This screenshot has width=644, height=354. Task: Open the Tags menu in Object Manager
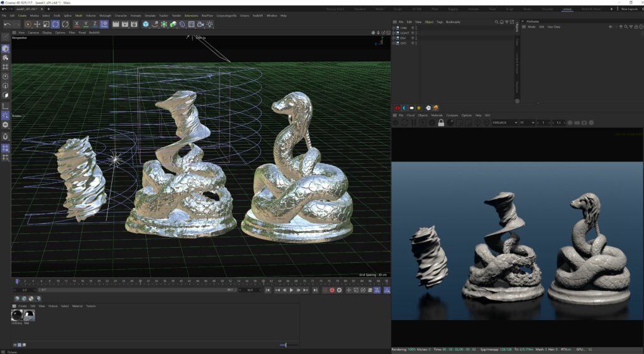click(440, 22)
